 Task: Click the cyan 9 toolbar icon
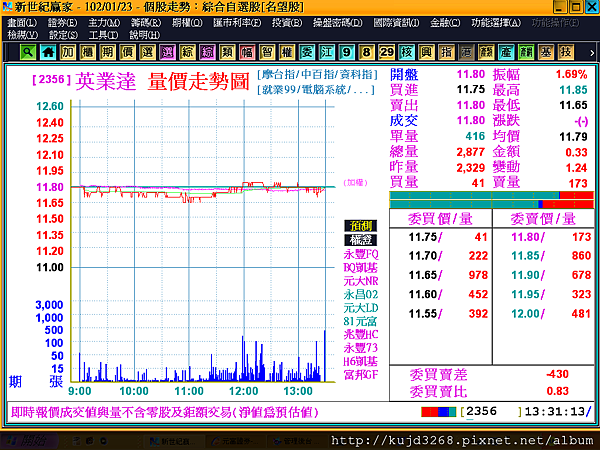click(346, 52)
